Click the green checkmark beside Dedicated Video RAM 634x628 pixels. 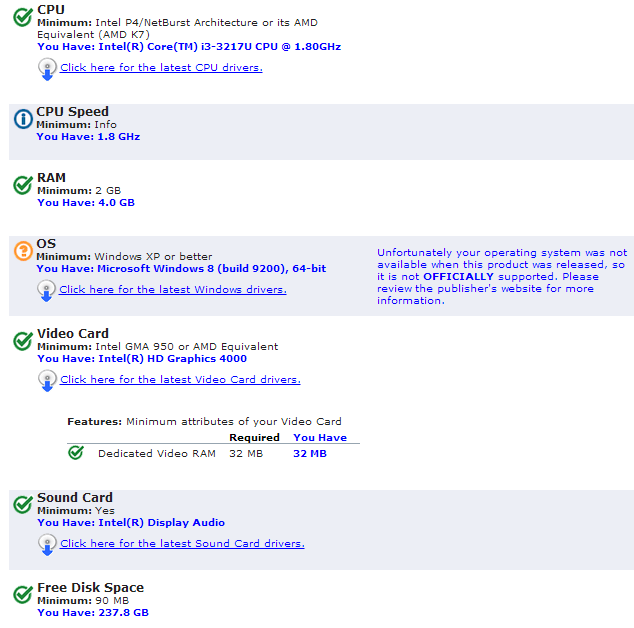76,452
